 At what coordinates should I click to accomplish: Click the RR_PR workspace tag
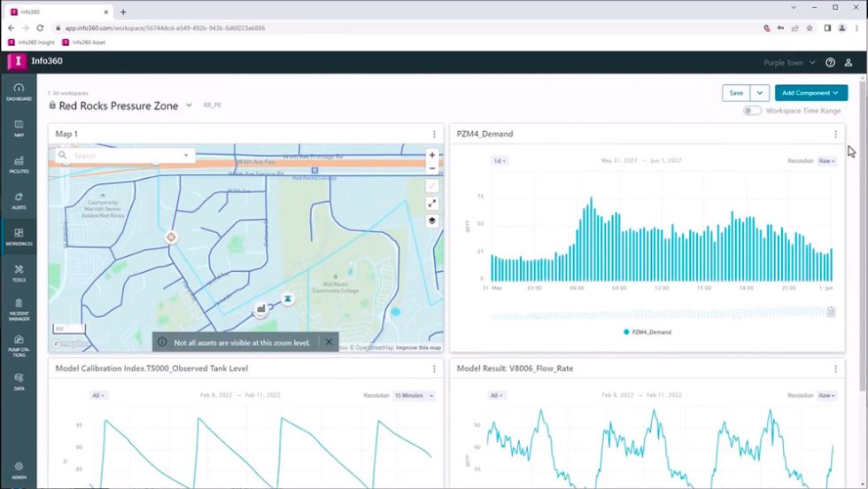pyautogui.click(x=212, y=105)
